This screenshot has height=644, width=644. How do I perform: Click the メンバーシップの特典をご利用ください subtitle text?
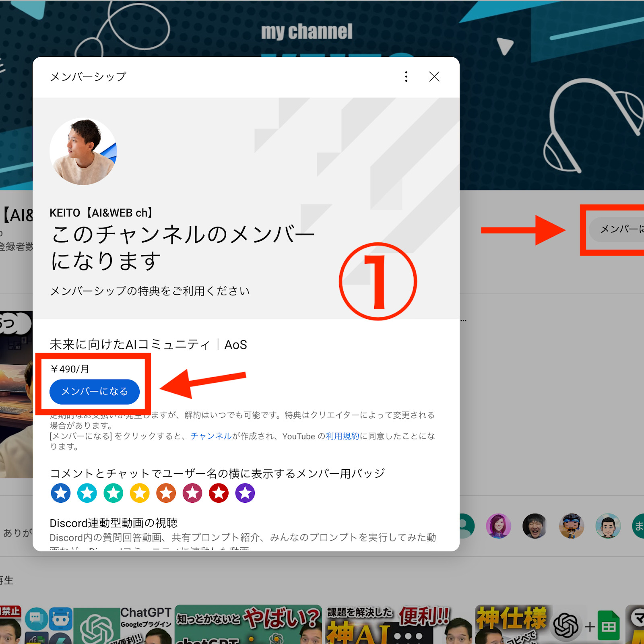(x=150, y=291)
